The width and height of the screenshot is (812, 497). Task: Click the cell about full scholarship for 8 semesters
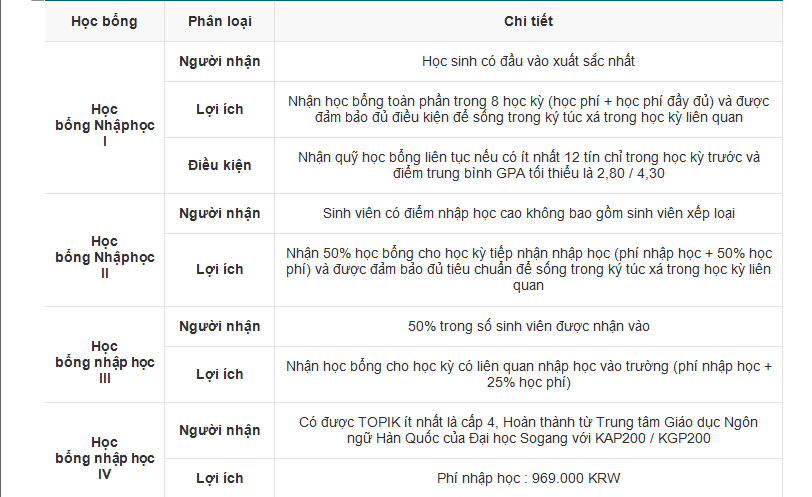[x=528, y=109]
